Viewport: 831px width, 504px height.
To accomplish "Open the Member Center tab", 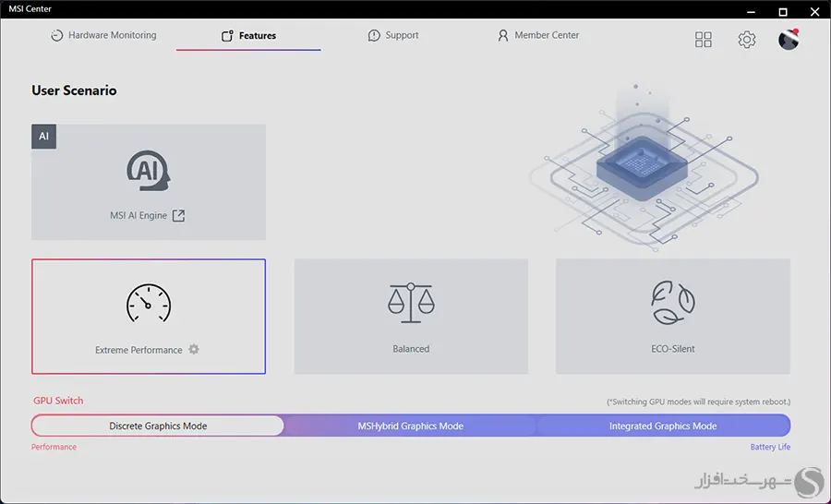I will (x=538, y=36).
